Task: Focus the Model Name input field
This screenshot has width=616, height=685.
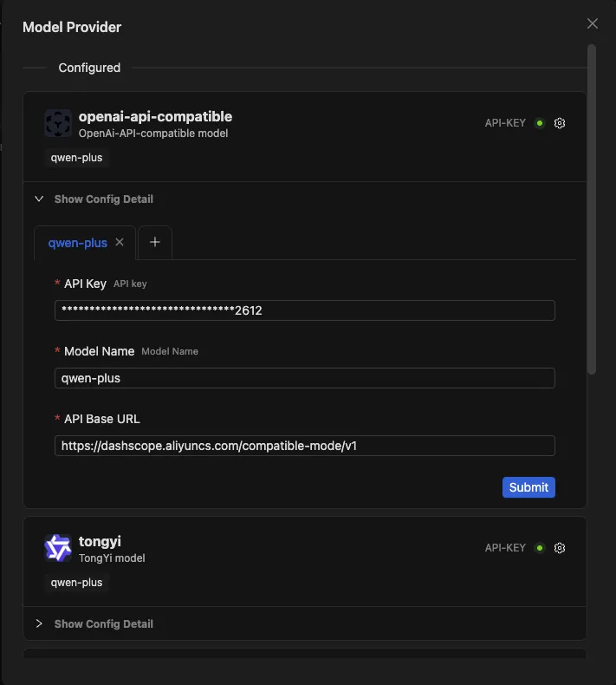Action: pos(304,378)
